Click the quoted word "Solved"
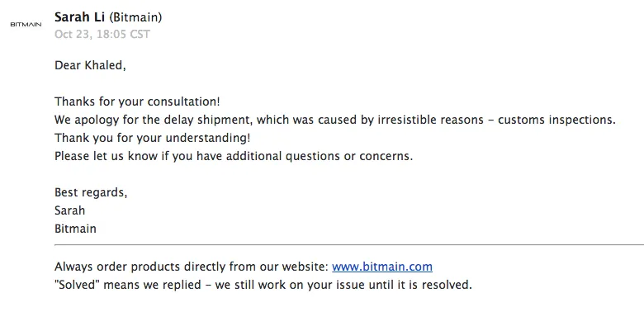Image resolution: width=644 pixels, height=326 pixels. [x=77, y=285]
